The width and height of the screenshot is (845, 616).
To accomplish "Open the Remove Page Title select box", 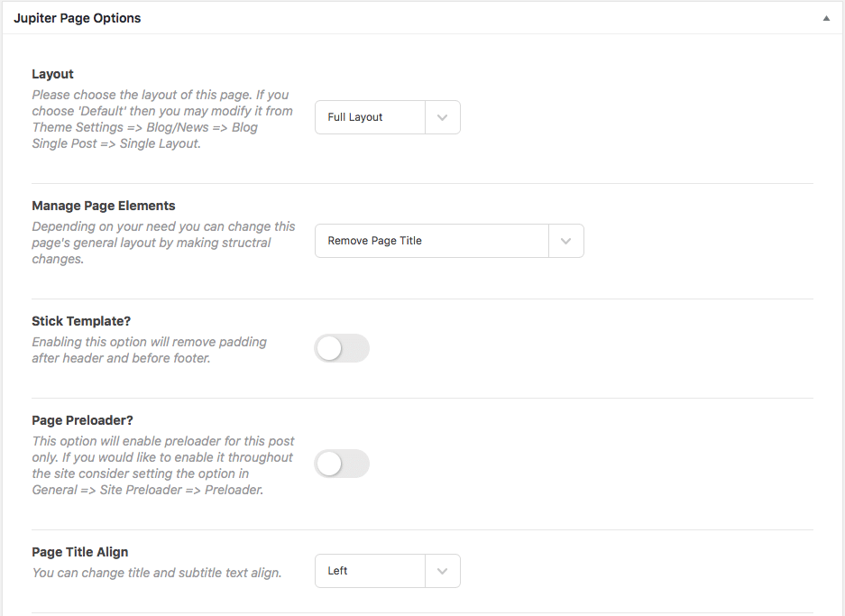I will 449,241.
